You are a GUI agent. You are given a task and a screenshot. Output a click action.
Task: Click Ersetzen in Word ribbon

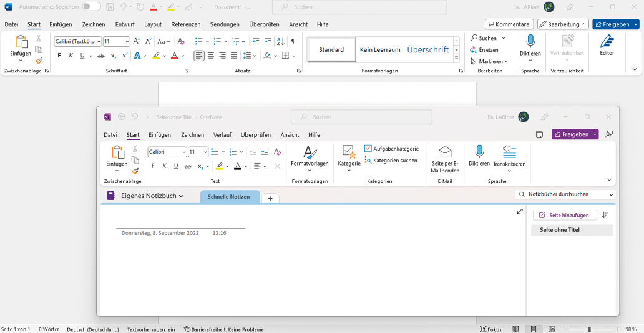point(484,50)
